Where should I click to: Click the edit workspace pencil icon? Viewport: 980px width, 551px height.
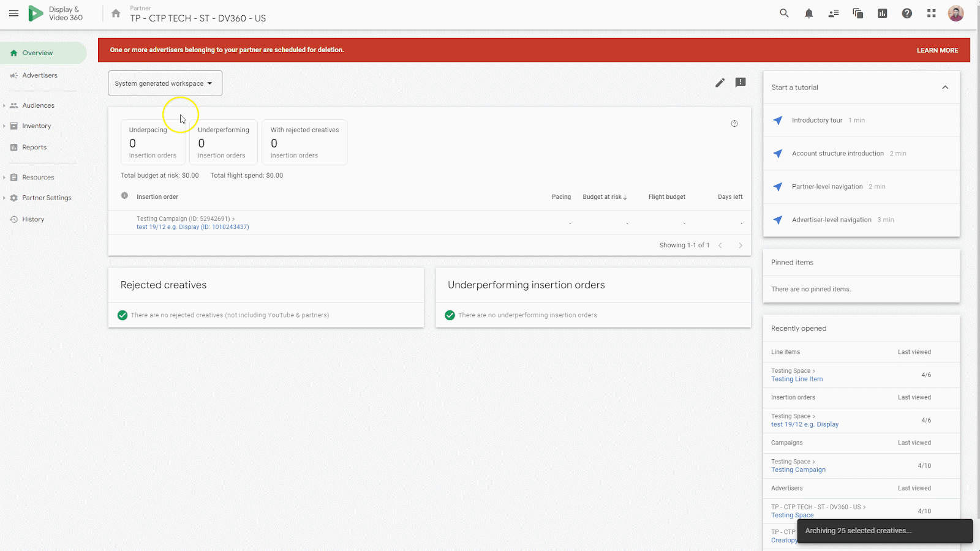[x=720, y=83]
